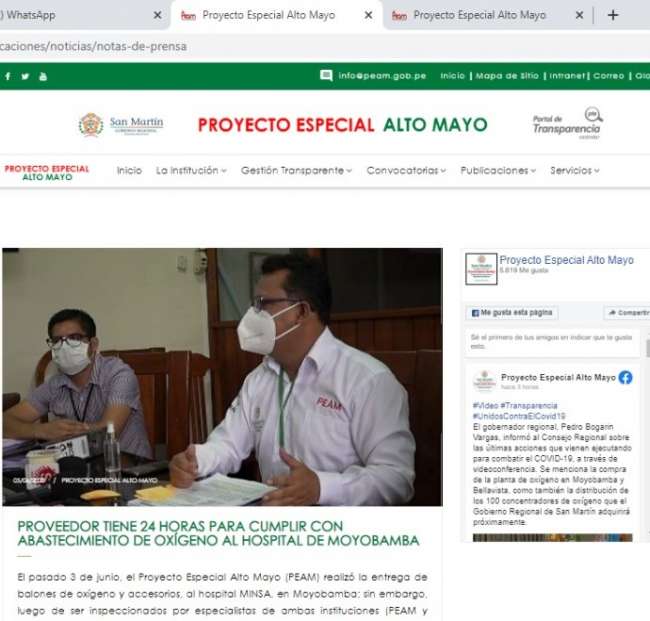Click the Facebook widget page profile picture
This screenshot has width=650, height=621.
481,268
